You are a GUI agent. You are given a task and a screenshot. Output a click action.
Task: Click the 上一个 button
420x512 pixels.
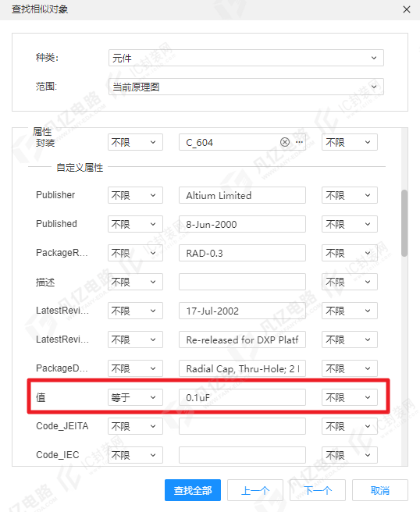255,490
